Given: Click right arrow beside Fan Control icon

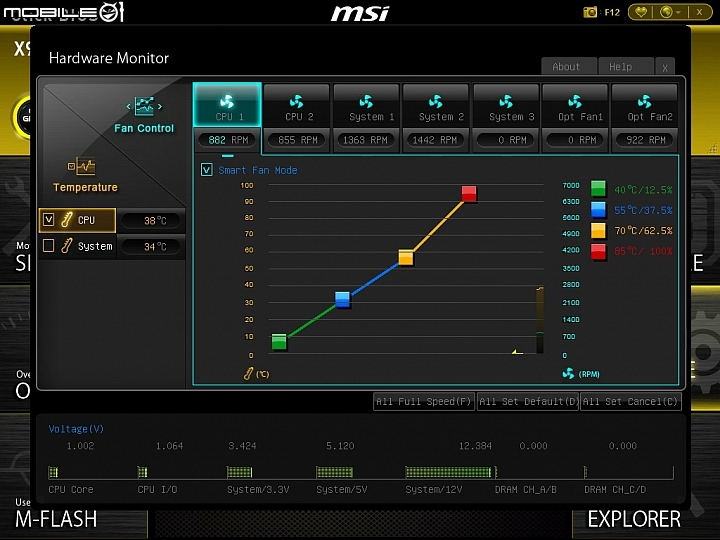Looking at the screenshot, I should pyautogui.click(x=160, y=107).
